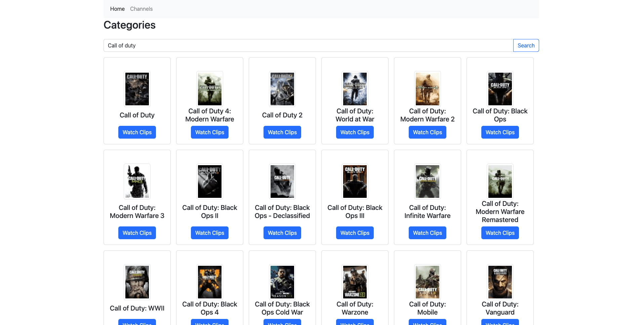
Task: Open the Call of Duty 2 box art image
Action: tap(282, 88)
